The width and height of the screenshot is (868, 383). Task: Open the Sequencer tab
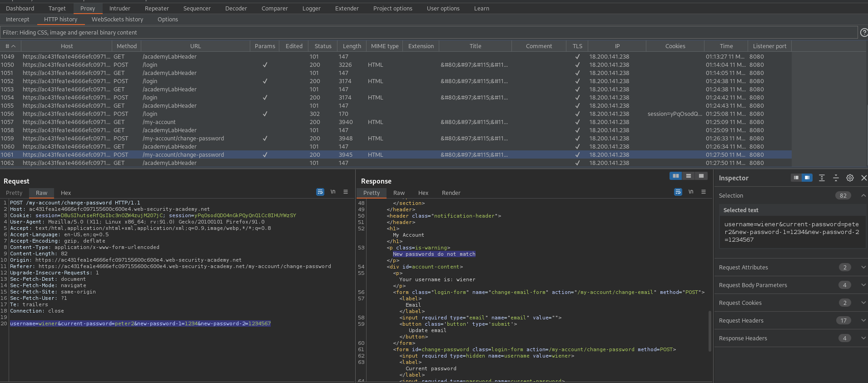(x=197, y=8)
